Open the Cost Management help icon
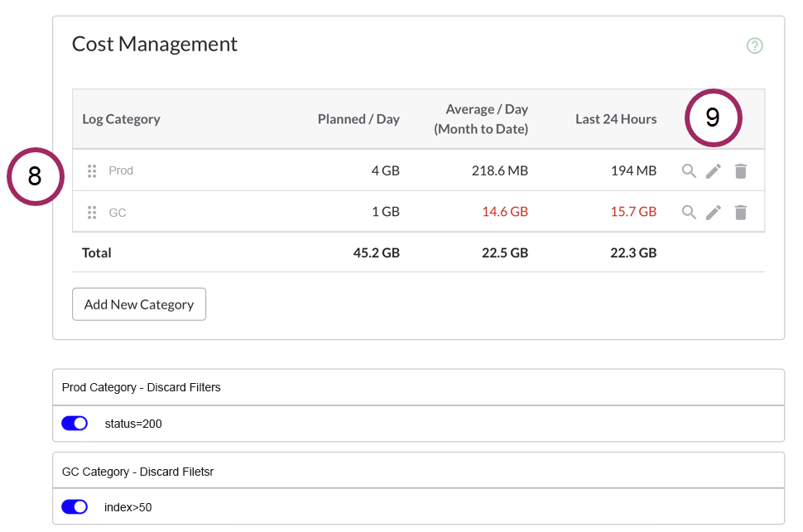 click(754, 46)
